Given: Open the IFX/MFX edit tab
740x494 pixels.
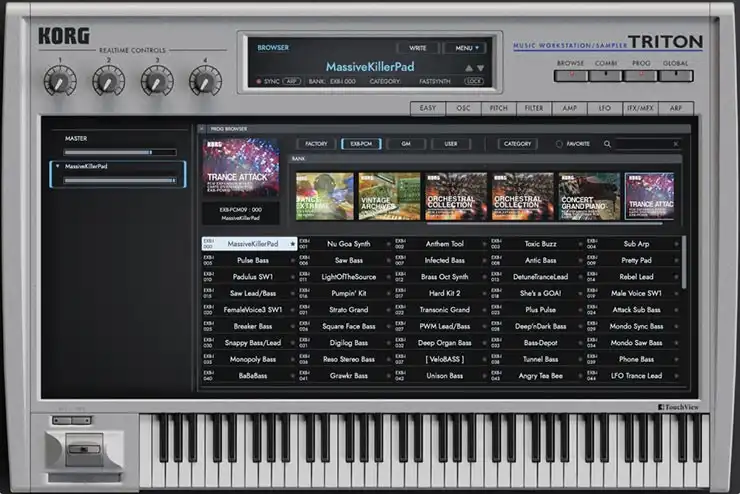Looking at the screenshot, I should coord(640,108).
